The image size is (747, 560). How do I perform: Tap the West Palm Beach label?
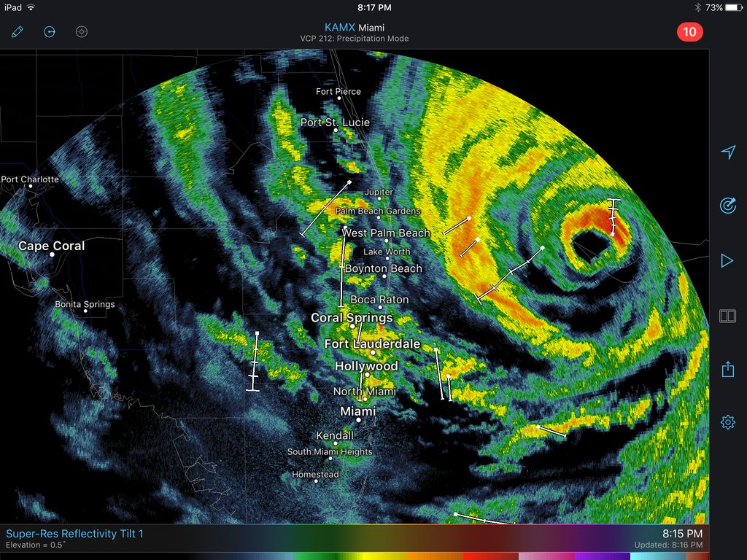(x=386, y=233)
